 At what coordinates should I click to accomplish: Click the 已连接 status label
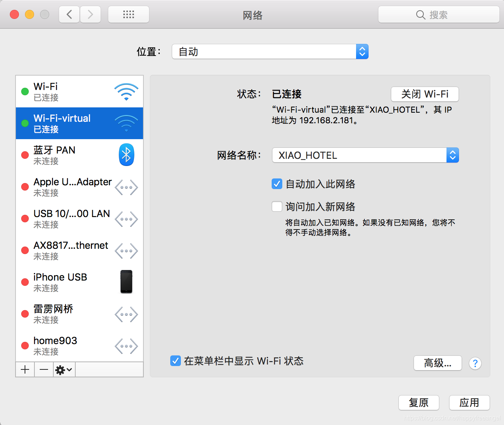click(287, 94)
